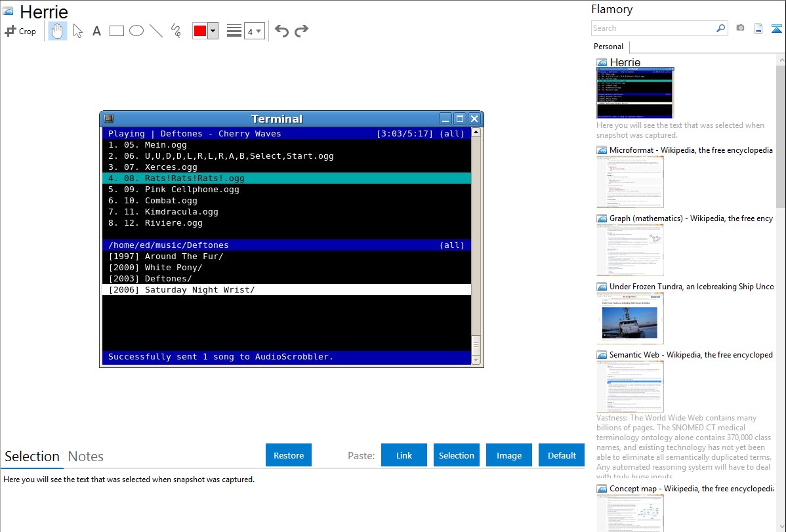This screenshot has height=532, width=786.
Task: Choose the freehand scribble tool
Action: (176, 31)
